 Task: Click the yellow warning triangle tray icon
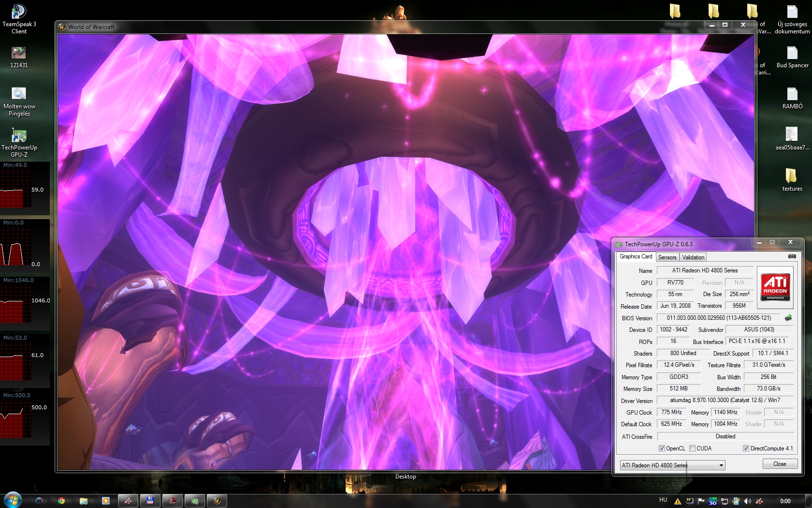click(x=678, y=501)
